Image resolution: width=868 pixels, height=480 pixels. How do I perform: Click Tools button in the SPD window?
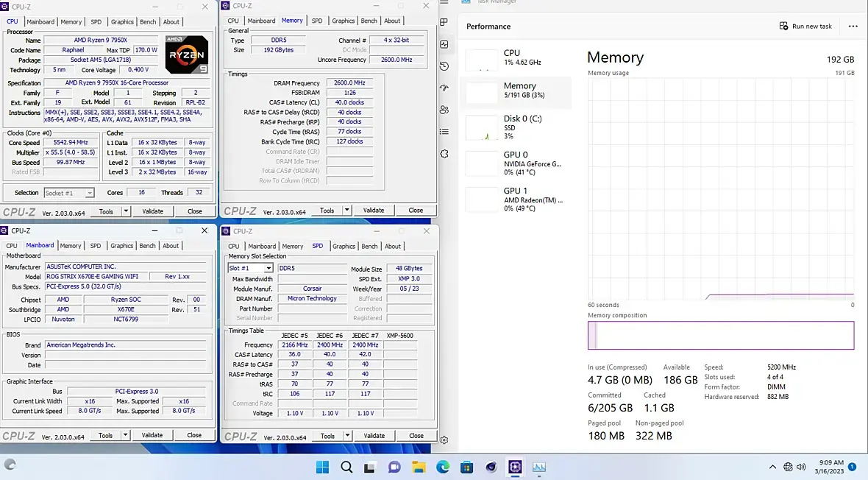pos(327,436)
